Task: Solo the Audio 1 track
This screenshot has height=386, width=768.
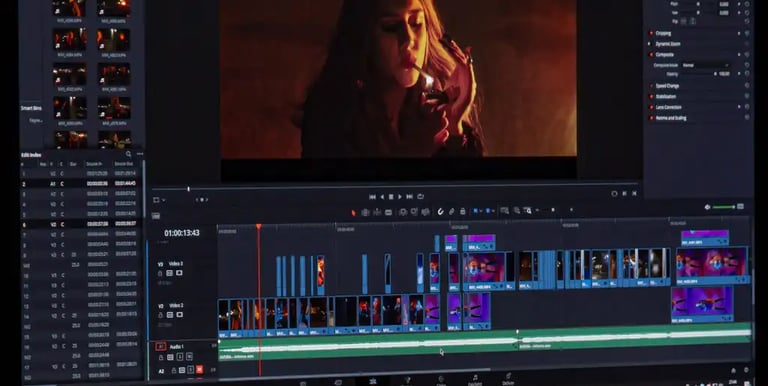Action: pos(180,357)
